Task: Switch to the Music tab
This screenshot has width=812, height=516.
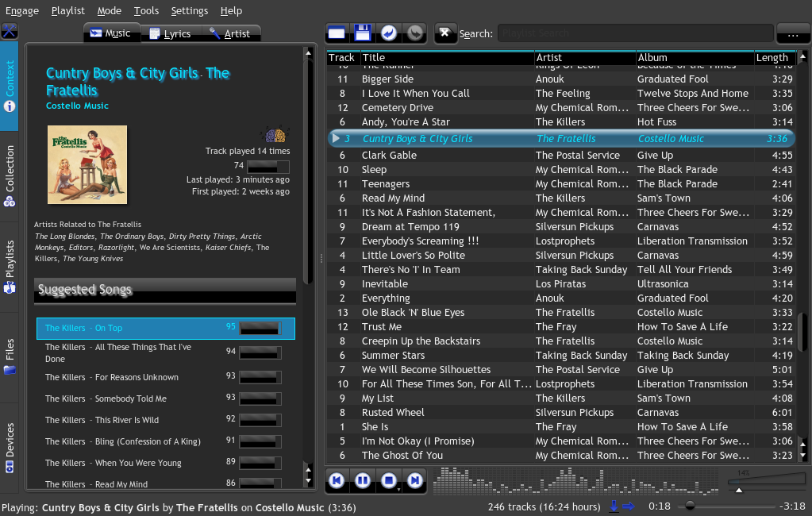Action: [x=111, y=33]
